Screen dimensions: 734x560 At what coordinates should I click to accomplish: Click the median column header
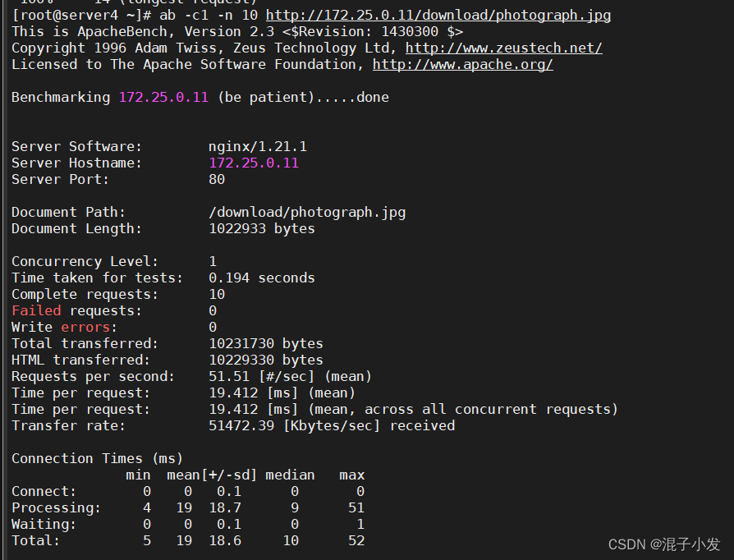290,475
